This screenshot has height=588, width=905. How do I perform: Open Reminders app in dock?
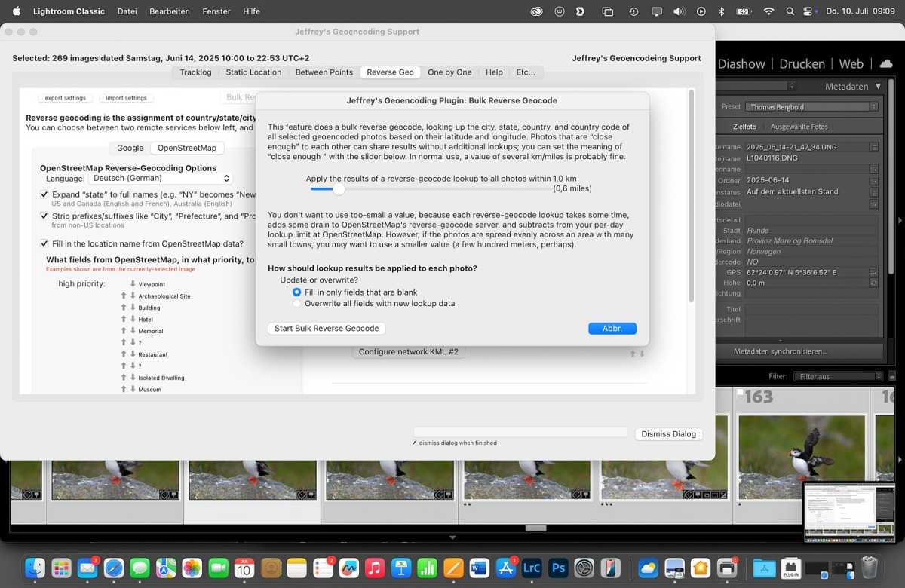tap(323, 568)
